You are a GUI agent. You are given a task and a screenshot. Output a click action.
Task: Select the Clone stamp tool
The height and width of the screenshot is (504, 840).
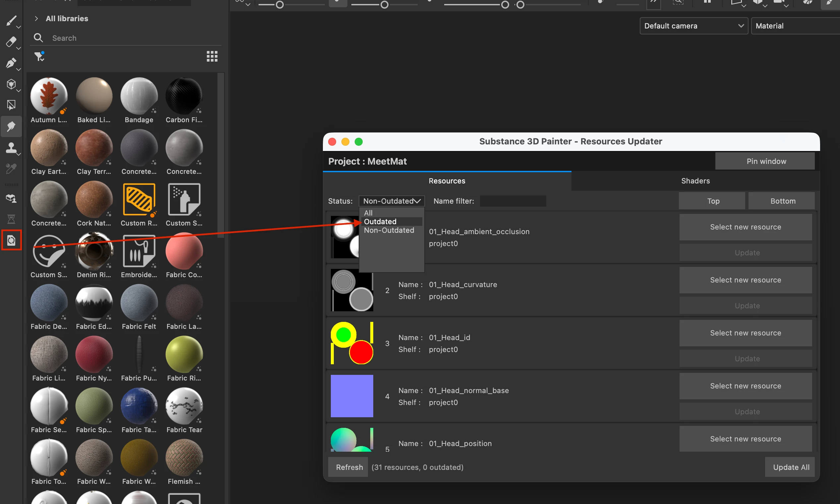click(x=11, y=148)
